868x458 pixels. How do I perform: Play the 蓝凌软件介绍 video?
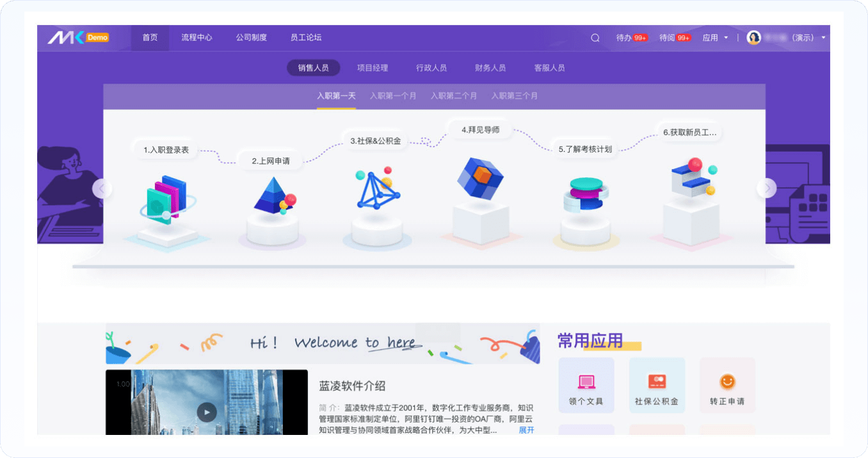pyautogui.click(x=206, y=412)
